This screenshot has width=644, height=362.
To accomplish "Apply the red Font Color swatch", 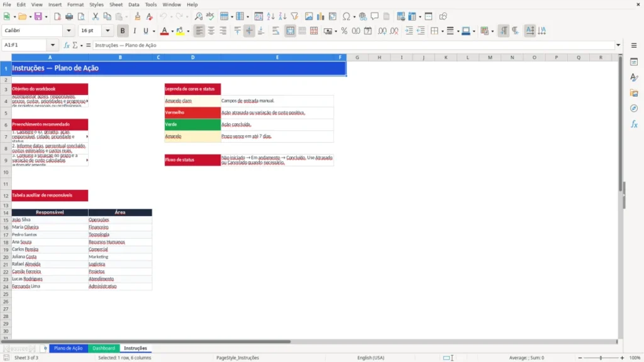I will click(164, 31).
